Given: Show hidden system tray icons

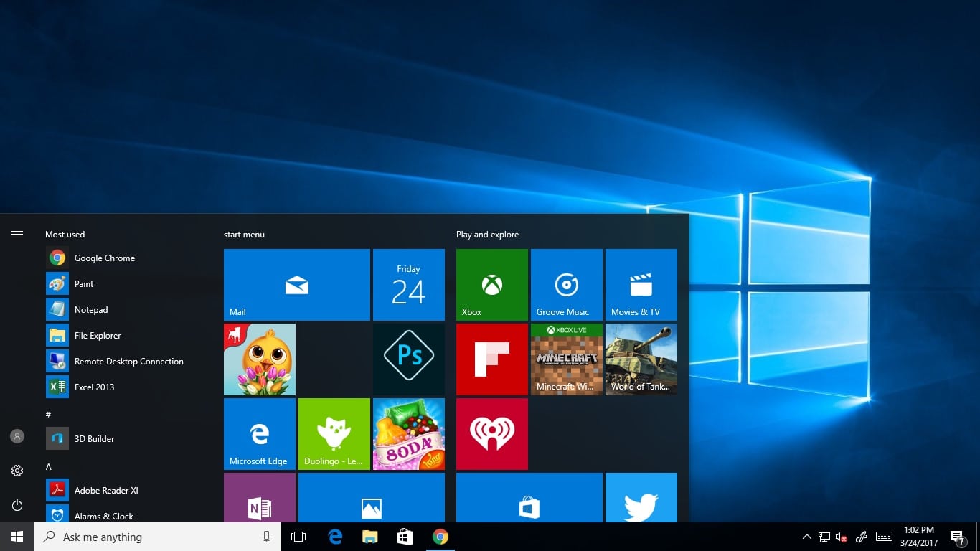Looking at the screenshot, I should (807, 537).
